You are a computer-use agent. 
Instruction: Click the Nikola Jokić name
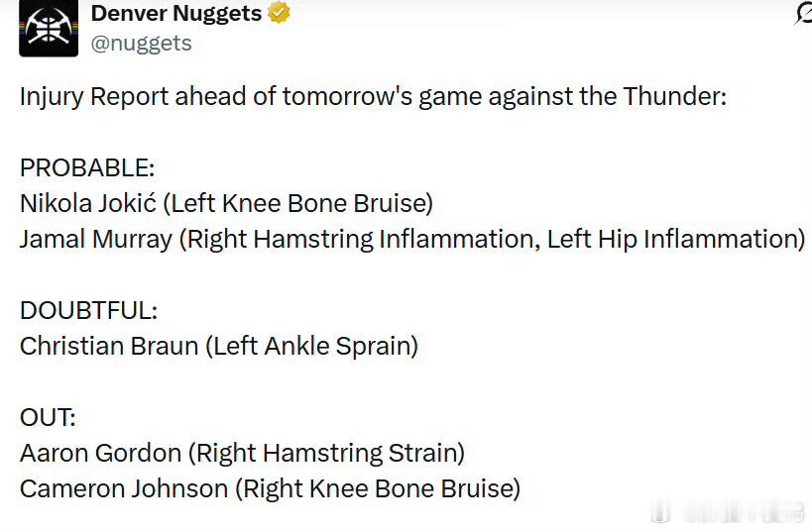click(86, 204)
